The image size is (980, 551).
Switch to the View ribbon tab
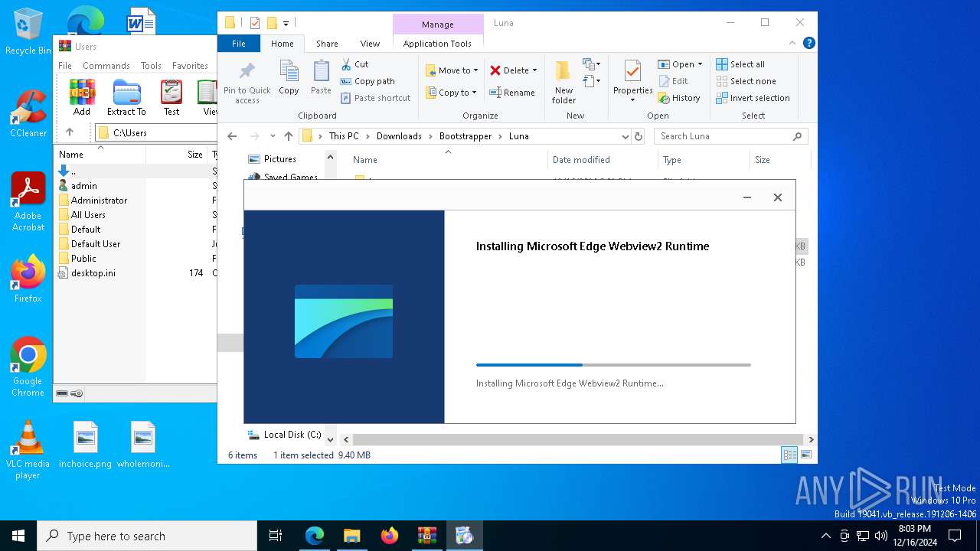coord(370,44)
